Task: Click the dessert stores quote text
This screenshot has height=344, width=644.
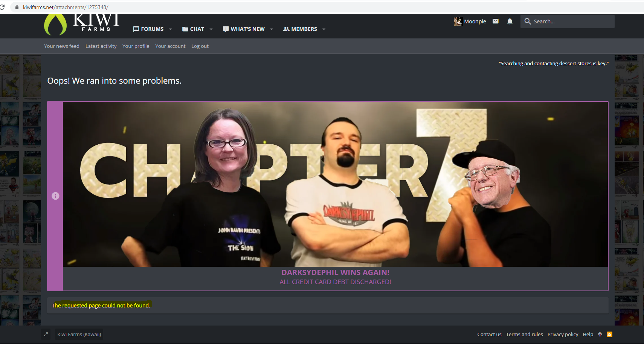Action: tap(554, 63)
